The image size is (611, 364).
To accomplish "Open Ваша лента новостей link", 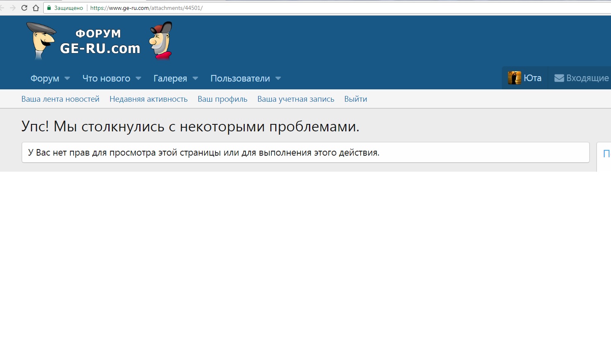I will (60, 99).
